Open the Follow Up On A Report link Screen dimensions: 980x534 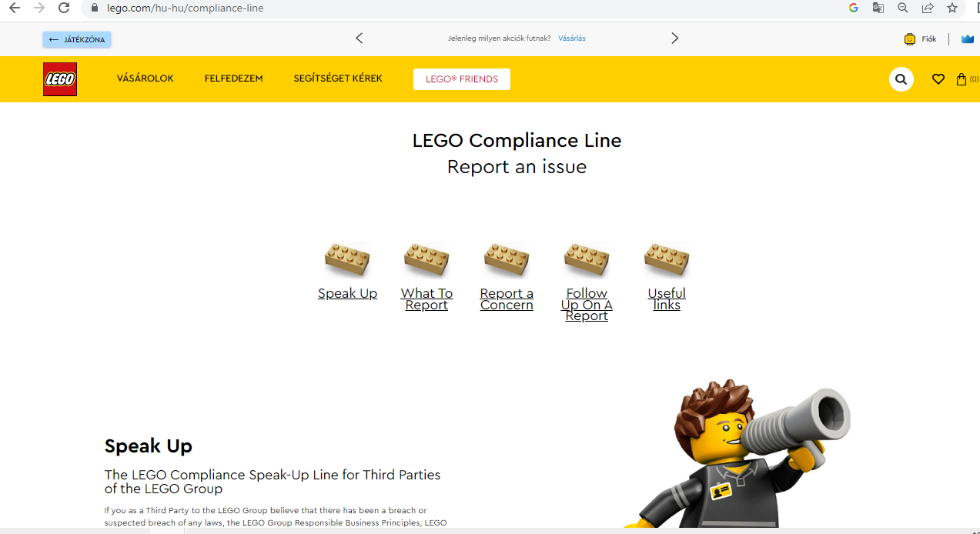click(x=587, y=305)
